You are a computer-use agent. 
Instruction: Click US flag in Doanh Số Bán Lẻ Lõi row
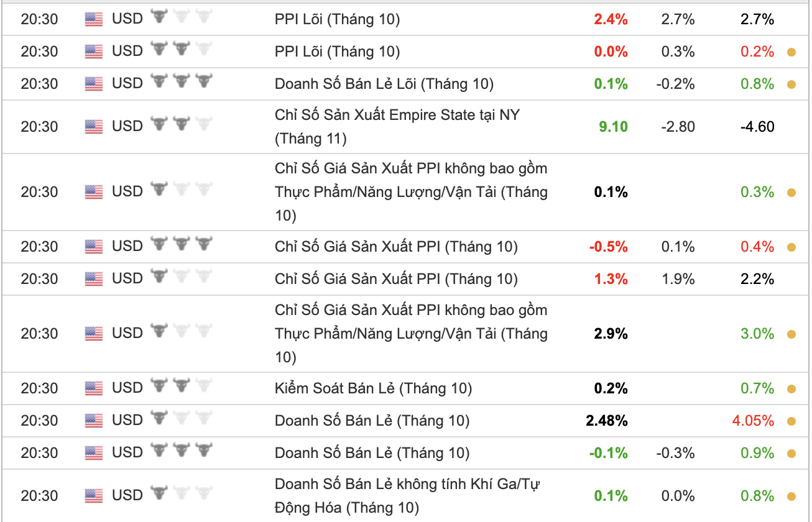point(94,83)
